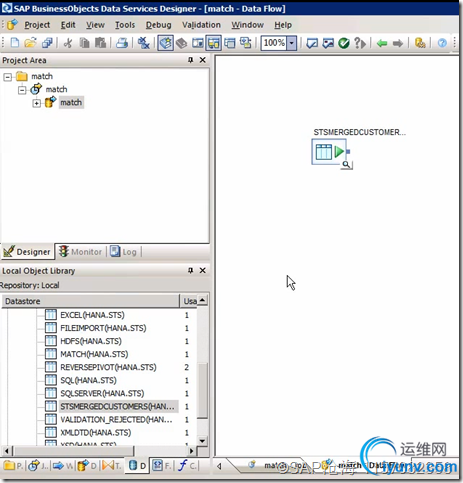Select the XMLDTD(HANA.STS) table
463x483 pixels.
click(96, 432)
